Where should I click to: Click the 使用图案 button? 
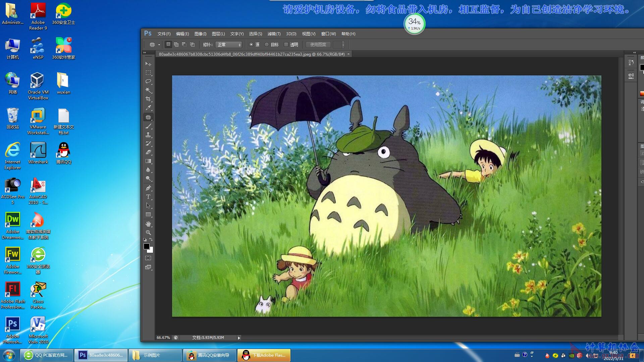pos(318,45)
